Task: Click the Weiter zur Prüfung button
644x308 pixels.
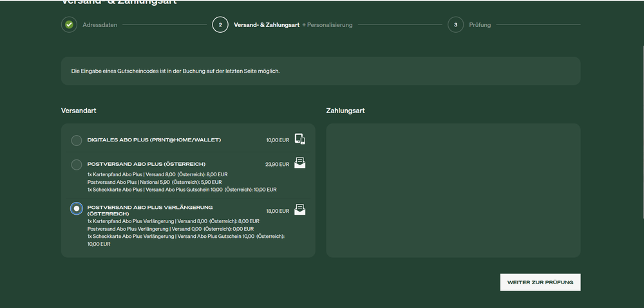Action: [x=540, y=282]
